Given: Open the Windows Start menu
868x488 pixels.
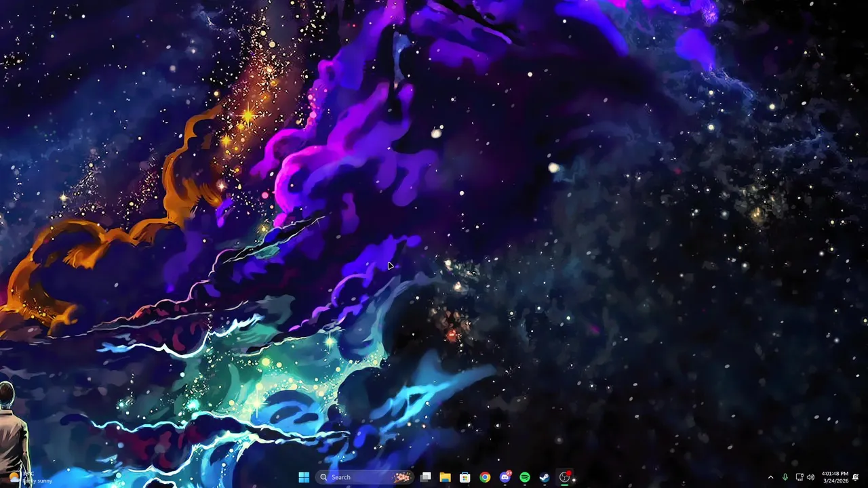Looking at the screenshot, I should (x=304, y=477).
